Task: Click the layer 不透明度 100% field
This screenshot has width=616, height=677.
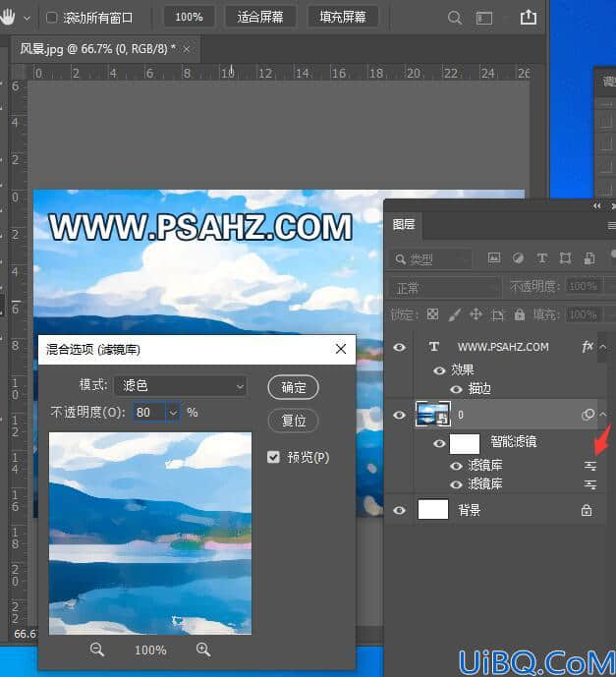Action: coord(583,286)
